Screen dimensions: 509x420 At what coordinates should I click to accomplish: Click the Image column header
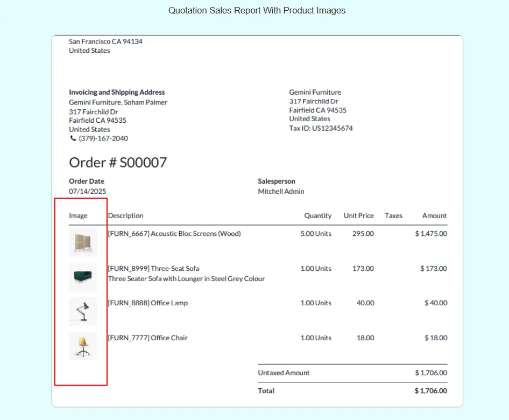pyautogui.click(x=78, y=216)
